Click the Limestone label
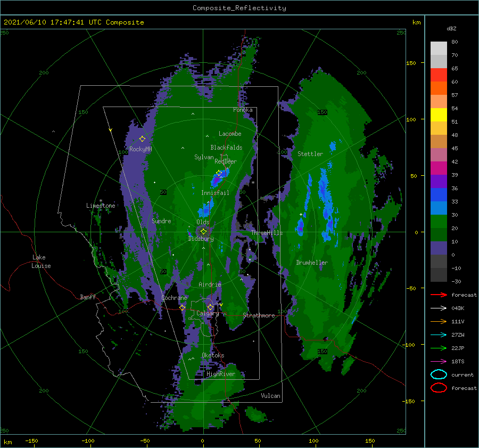 click(x=101, y=206)
